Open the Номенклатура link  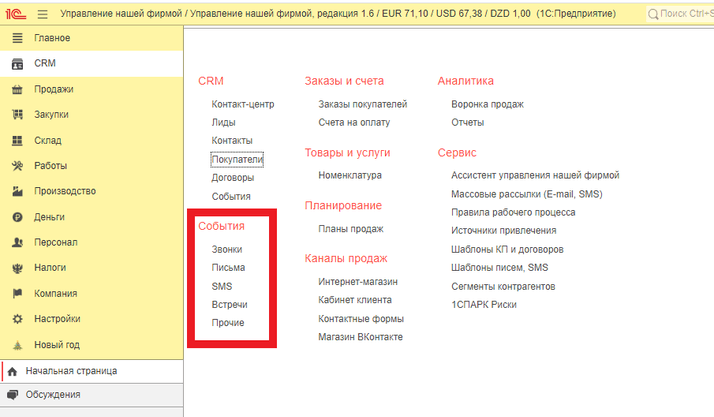coord(350,175)
